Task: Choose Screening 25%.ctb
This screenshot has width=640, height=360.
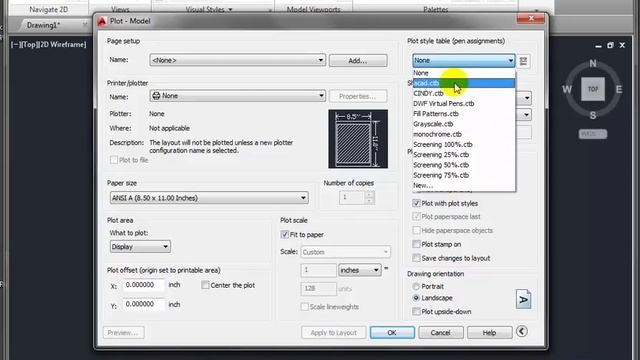Action: pos(464,154)
